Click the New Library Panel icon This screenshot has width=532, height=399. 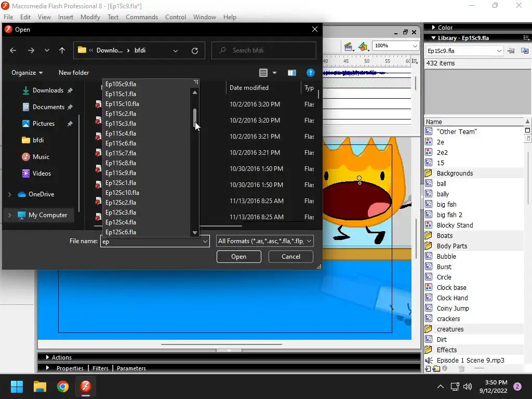tap(525, 51)
